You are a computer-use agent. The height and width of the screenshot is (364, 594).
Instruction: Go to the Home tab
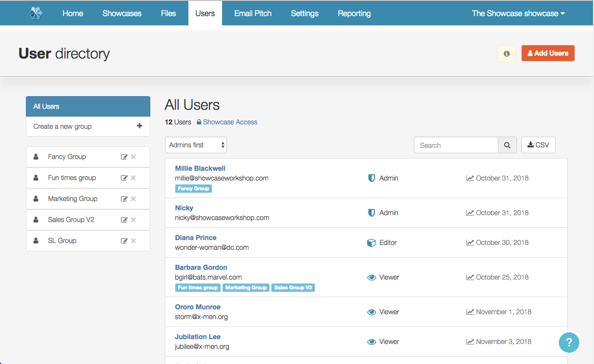(73, 13)
